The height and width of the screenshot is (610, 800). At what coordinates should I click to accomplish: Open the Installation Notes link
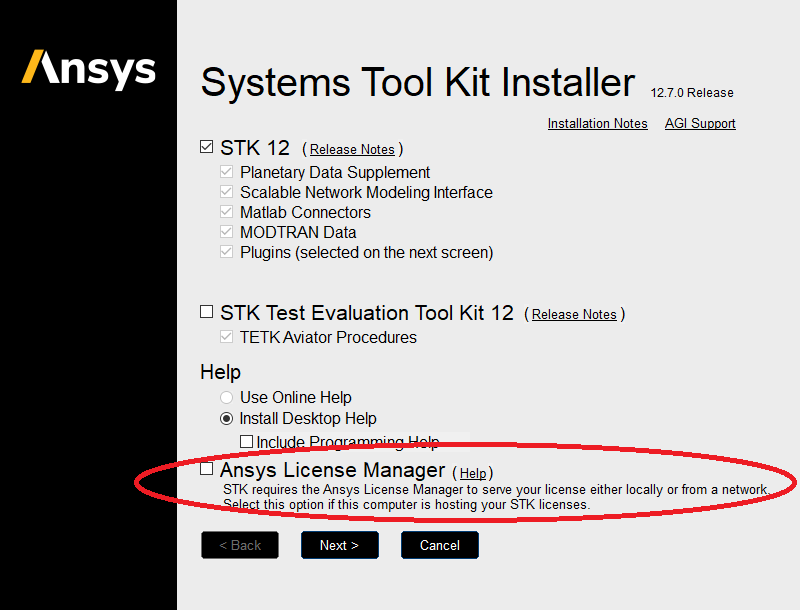pos(597,124)
